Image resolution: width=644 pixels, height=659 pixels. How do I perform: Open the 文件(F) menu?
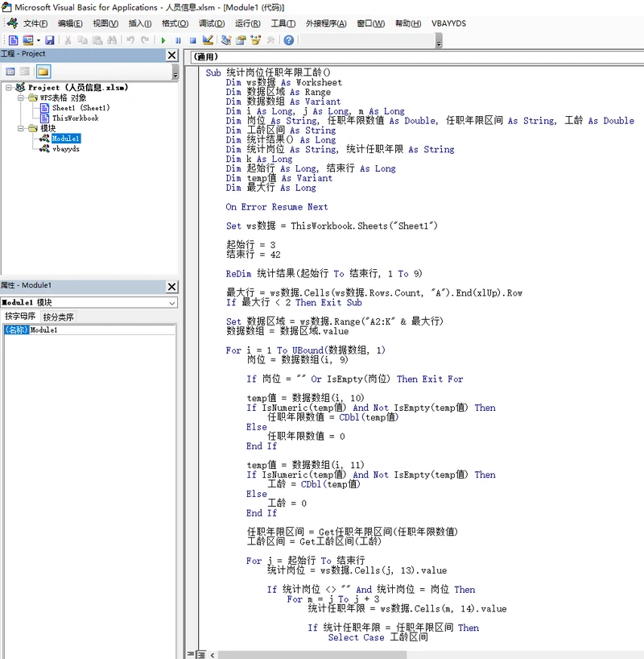tap(35, 23)
